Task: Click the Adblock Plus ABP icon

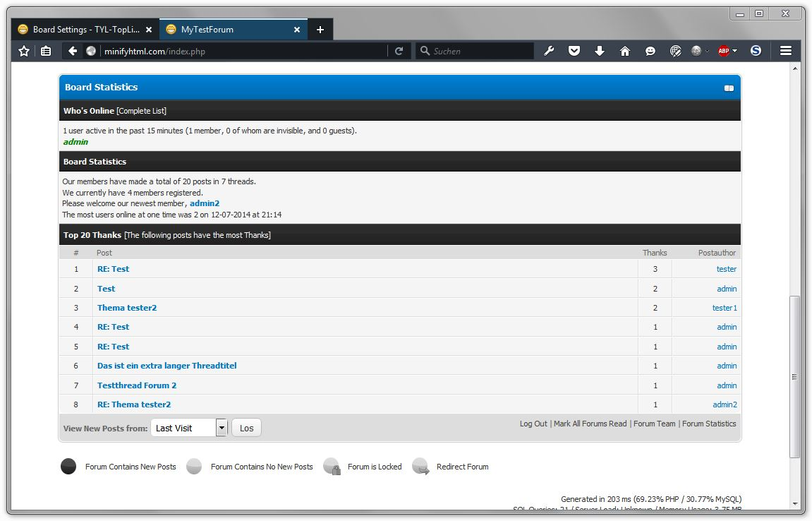Action: 723,51
